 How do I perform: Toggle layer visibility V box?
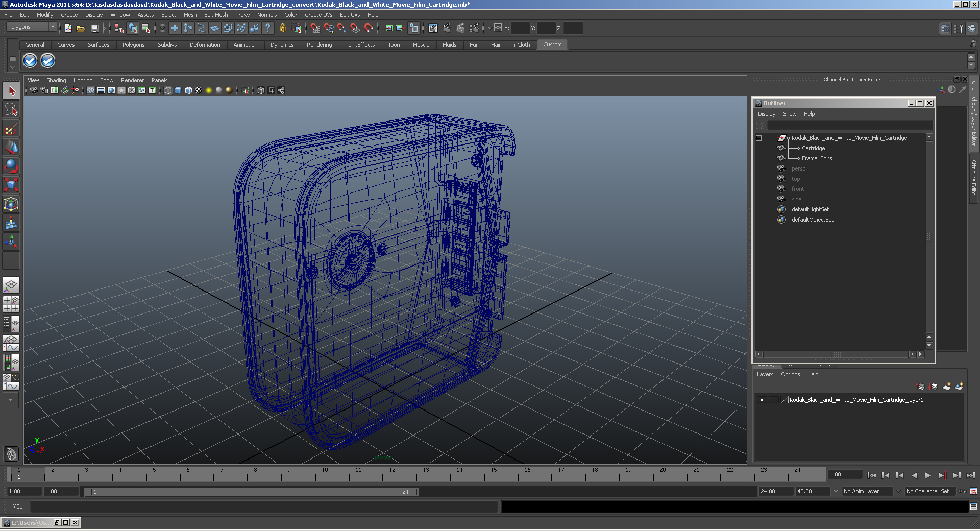tap(762, 400)
